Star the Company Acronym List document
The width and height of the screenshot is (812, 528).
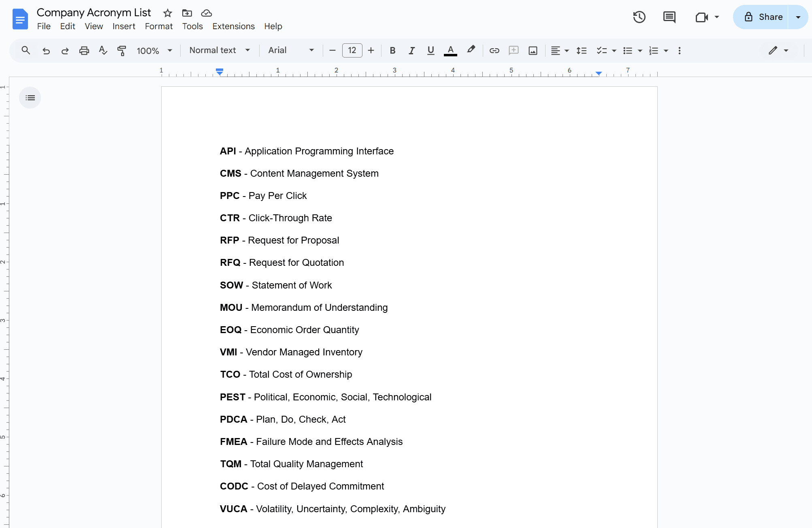click(x=167, y=13)
